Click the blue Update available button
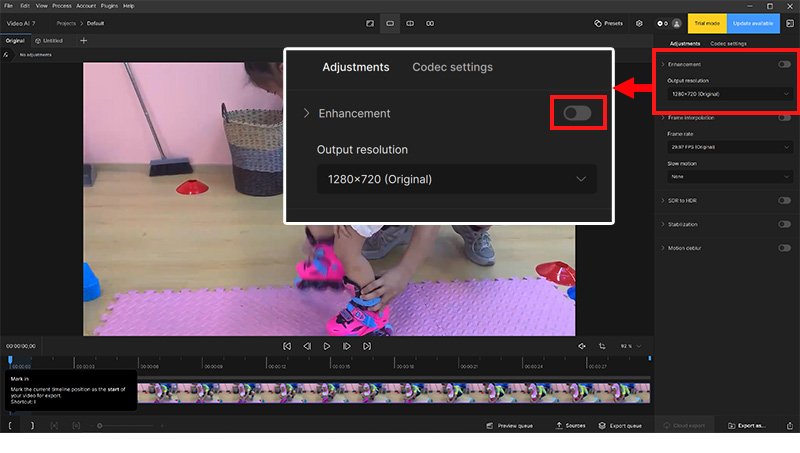The width and height of the screenshot is (800, 453). coord(753,23)
